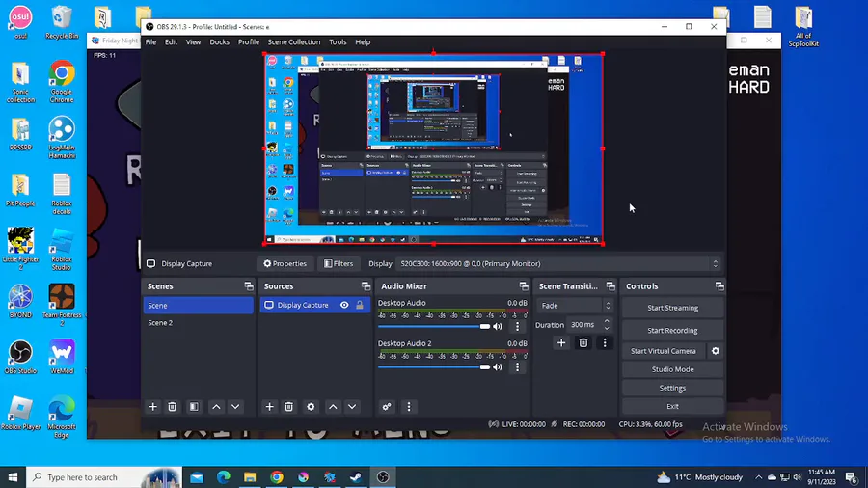Image resolution: width=868 pixels, height=488 pixels.
Task: Show hidden system tray icons chevron
Action: coord(758,477)
